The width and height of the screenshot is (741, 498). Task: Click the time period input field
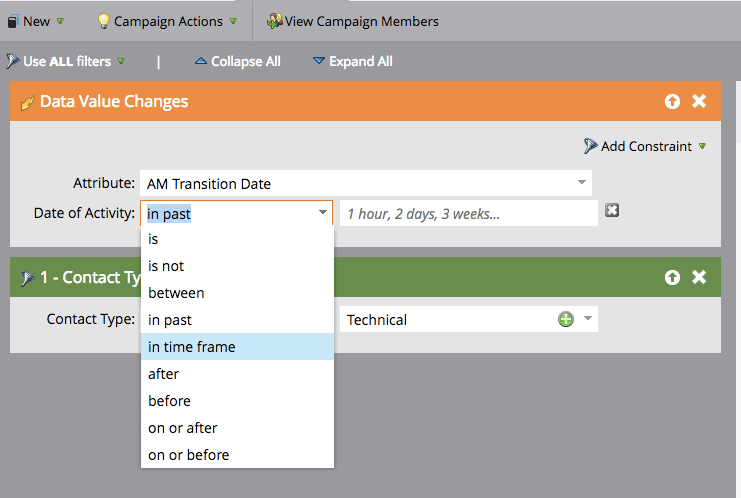pyautogui.click(x=468, y=214)
